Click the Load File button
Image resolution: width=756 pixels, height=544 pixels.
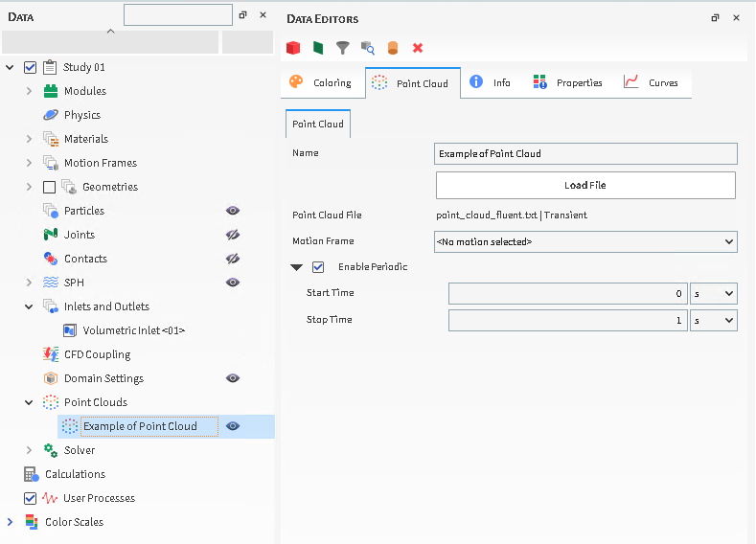click(585, 185)
